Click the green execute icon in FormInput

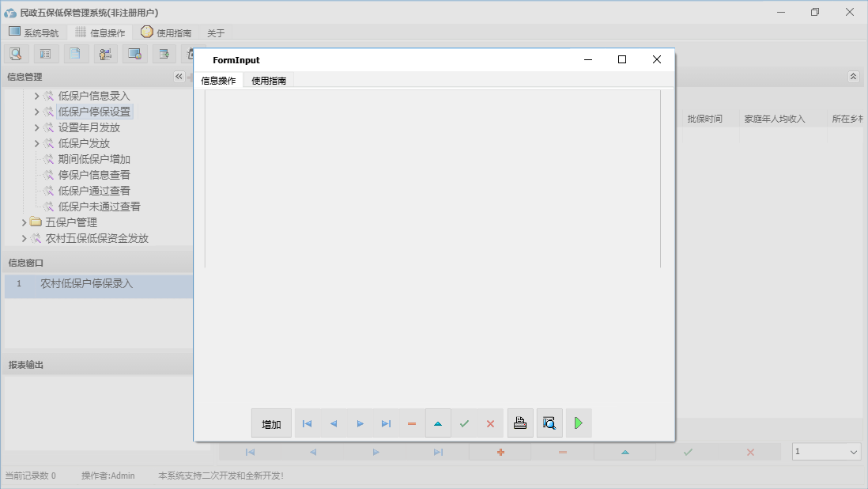[578, 423]
